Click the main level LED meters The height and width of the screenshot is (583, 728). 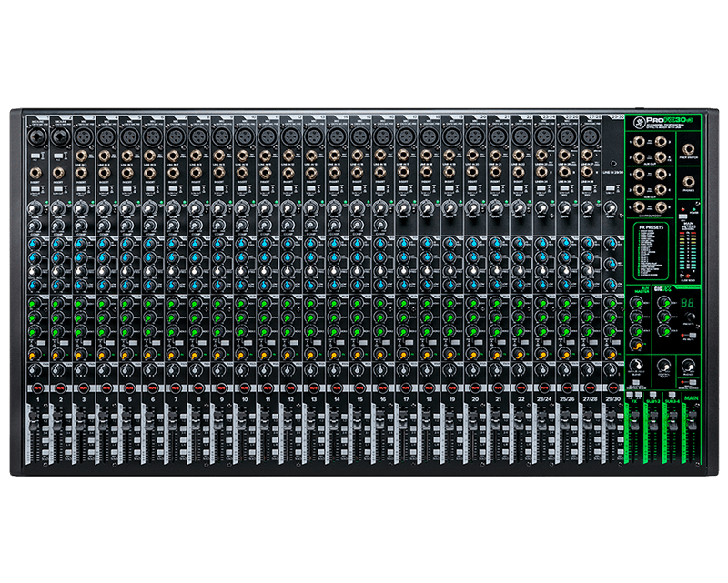(688, 251)
